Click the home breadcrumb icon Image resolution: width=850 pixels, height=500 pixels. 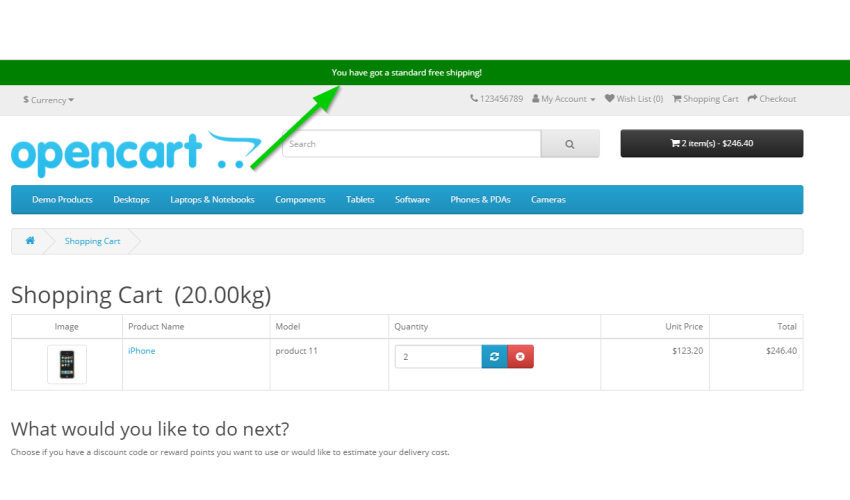click(30, 240)
